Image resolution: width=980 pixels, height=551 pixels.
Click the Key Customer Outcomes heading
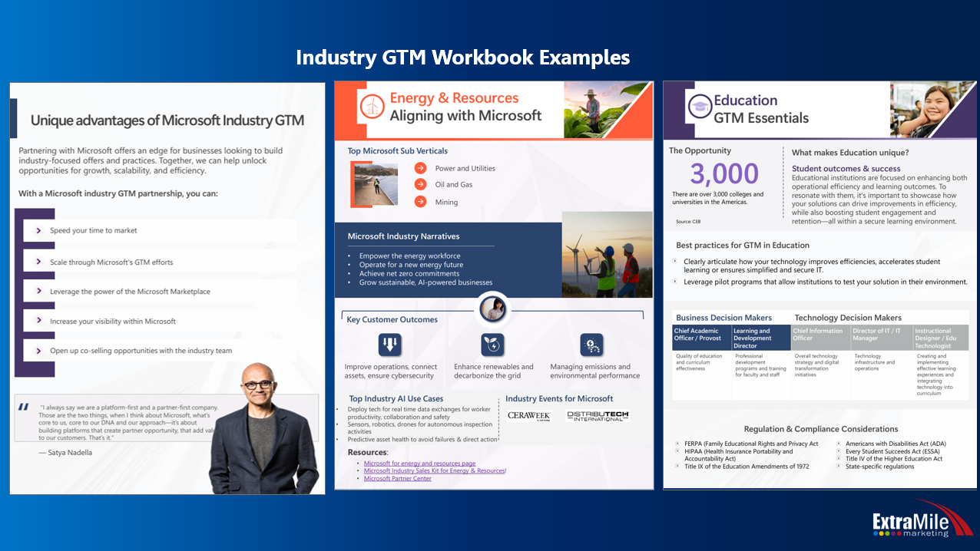pos(392,319)
